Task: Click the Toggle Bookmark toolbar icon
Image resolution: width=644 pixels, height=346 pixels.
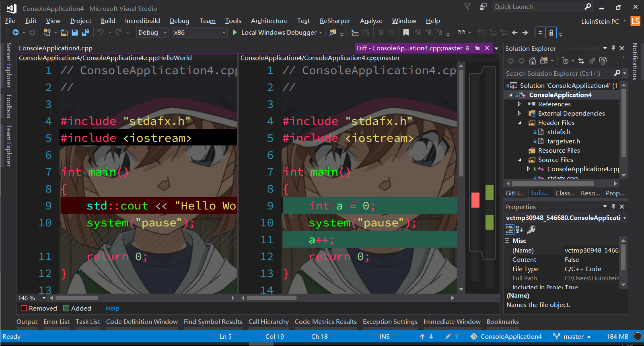Action: click(x=406, y=33)
